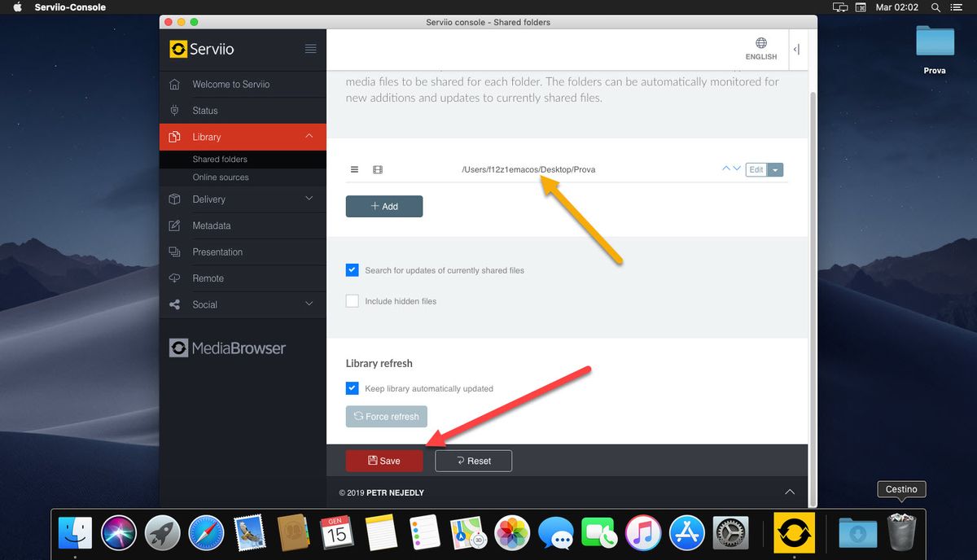Viewport: 977px width, 560px height.
Task: Collapse the Library section chevron
Action: tap(308, 136)
